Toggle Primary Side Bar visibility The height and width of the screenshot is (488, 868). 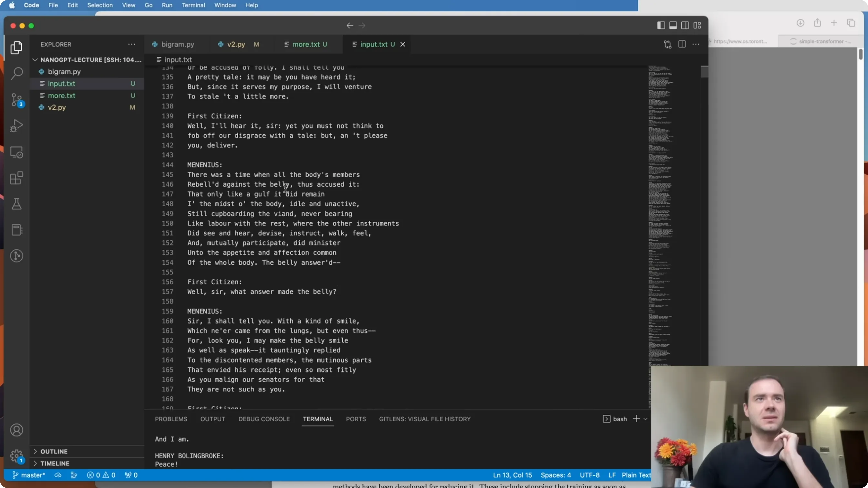tap(661, 25)
